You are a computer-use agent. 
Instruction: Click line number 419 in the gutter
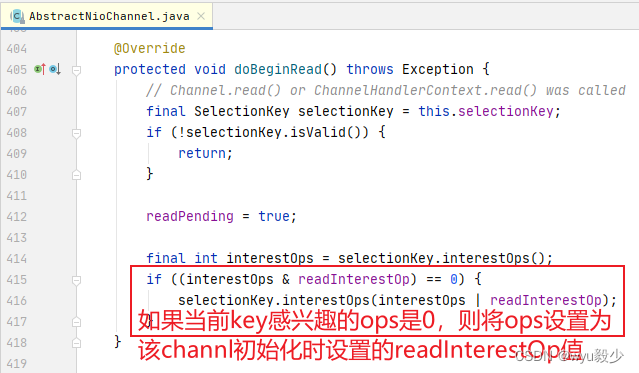(x=17, y=363)
